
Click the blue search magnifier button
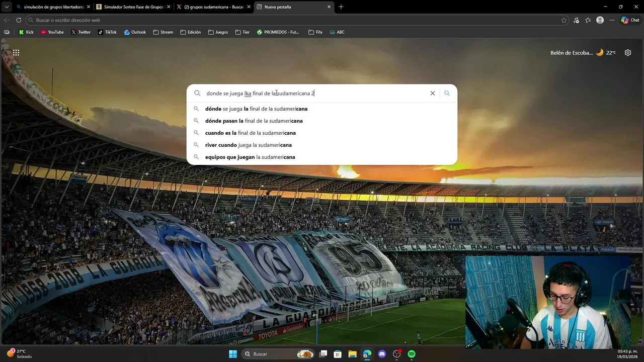(447, 93)
